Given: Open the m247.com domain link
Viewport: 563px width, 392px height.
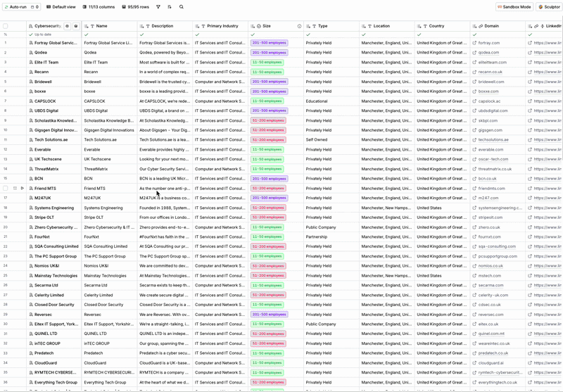Looking at the screenshot, I should coord(488,198).
